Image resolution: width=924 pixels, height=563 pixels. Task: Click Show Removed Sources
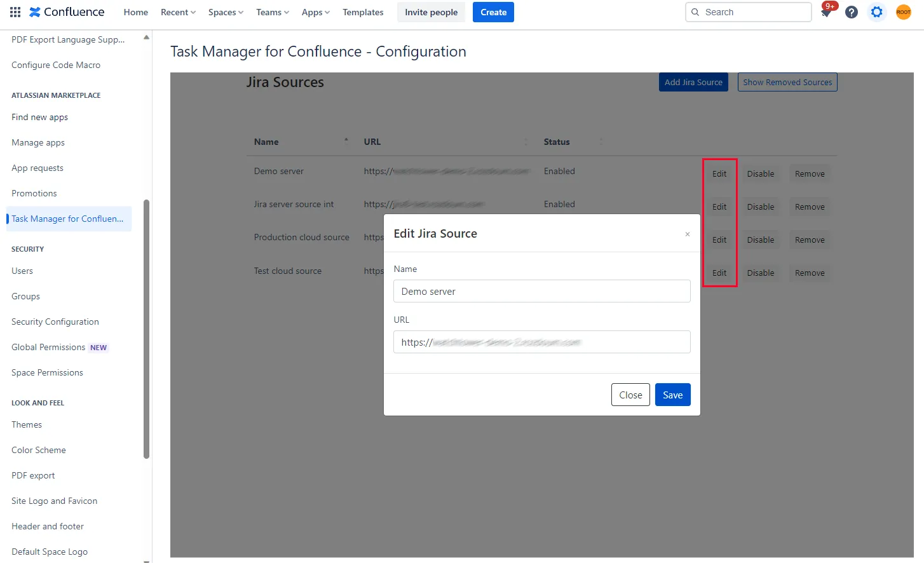tap(787, 82)
